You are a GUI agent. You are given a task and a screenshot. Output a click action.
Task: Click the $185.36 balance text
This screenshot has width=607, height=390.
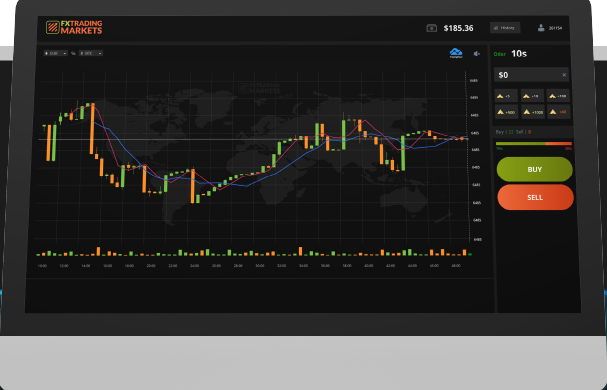click(458, 28)
